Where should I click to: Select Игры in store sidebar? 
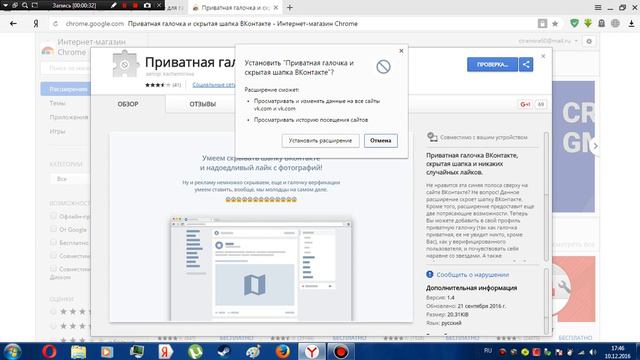click(57, 131)
